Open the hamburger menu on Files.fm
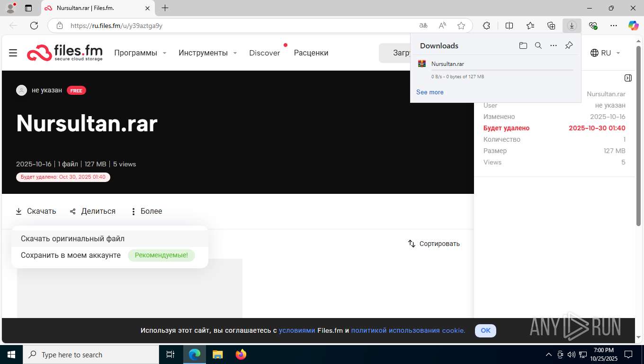Viewport: 644px width, 364px height. [13, 53]
